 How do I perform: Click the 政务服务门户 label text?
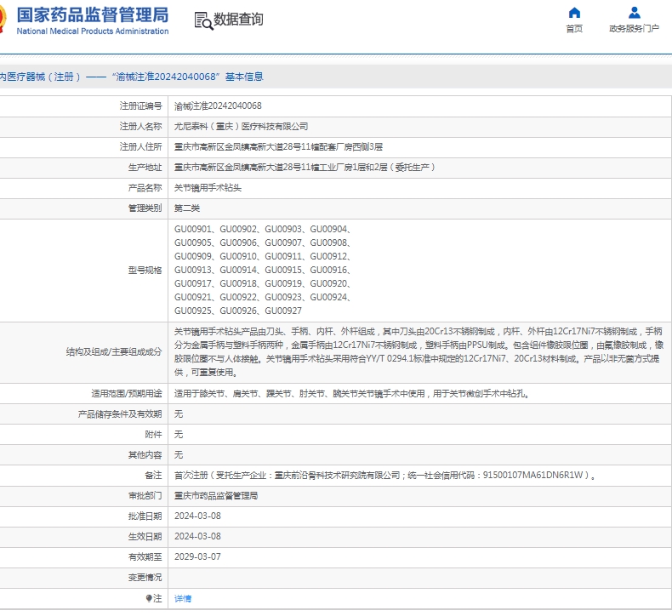click(x=635, y=29)
